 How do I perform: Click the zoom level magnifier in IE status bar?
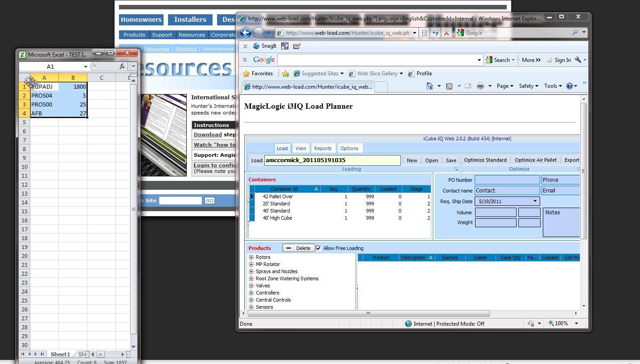(551, 323)
